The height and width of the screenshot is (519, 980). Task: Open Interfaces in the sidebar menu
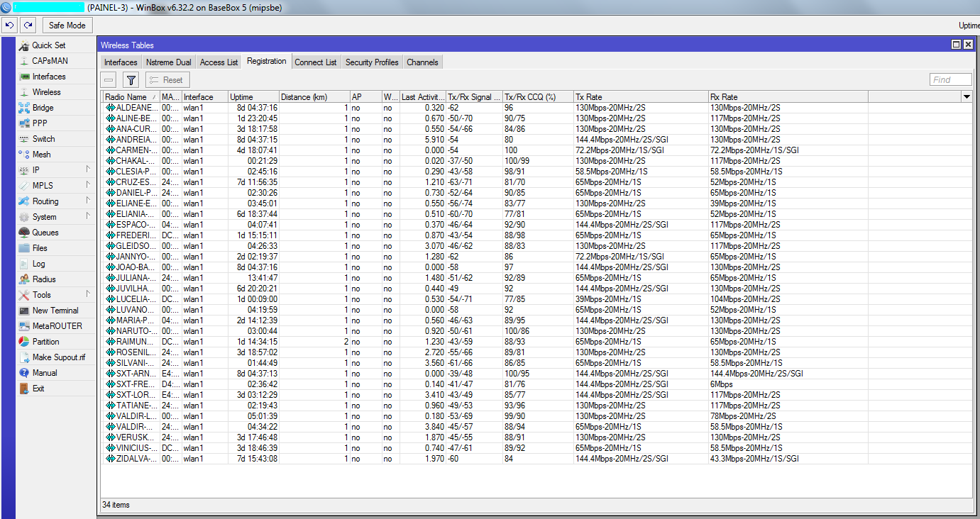48,77
